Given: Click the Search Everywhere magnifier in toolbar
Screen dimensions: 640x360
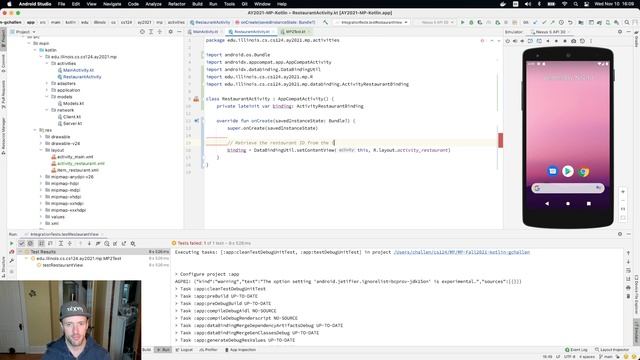Looking at the screenshot, I should pyautogui.click(x=627, y=22).
